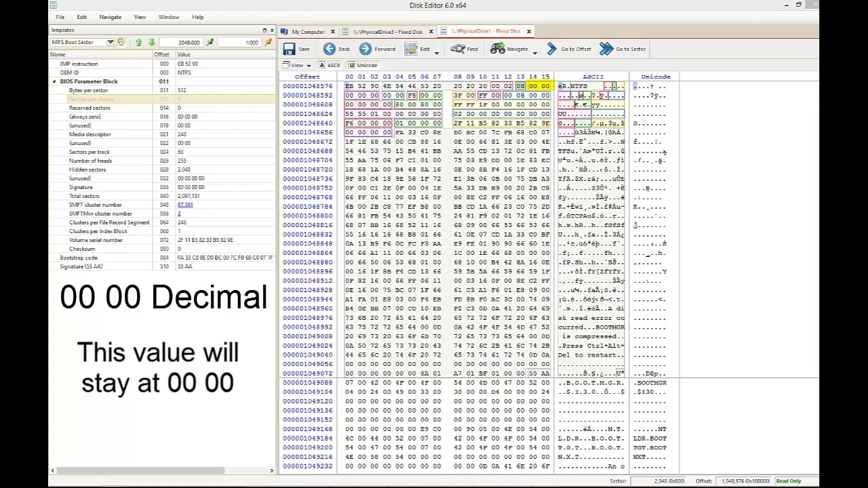Image resolution: width=868 pixels, height=488 pixels.
Task: Open the Window menu
Action: click(x=169, y=17)
